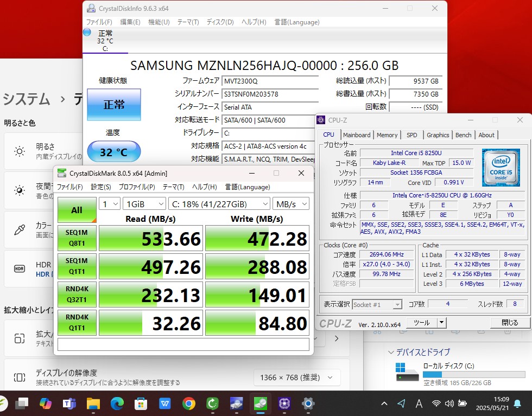
Task: Click the display resolution icon in Settings
Action: click(20, 377)
